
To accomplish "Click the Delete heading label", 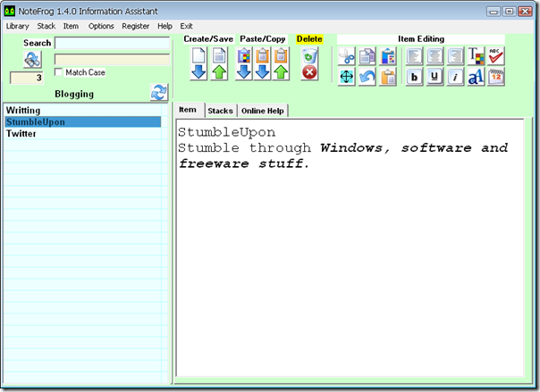I will pos(309,39).
